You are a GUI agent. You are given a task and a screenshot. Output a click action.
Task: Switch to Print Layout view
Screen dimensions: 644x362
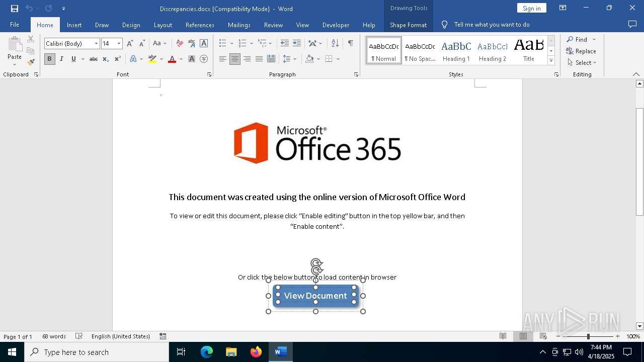(523, 336)
